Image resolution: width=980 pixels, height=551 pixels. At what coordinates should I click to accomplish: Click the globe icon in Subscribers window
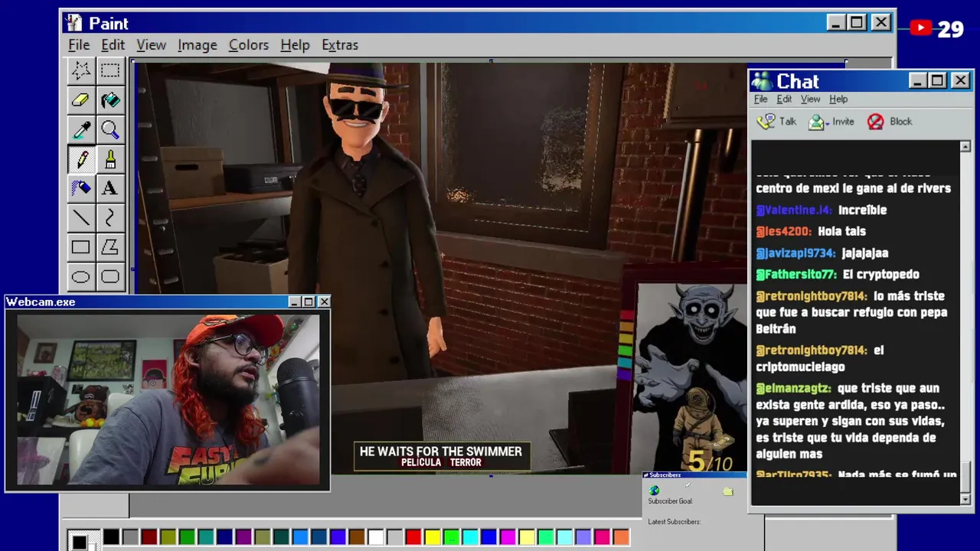[x=654, y=491]
